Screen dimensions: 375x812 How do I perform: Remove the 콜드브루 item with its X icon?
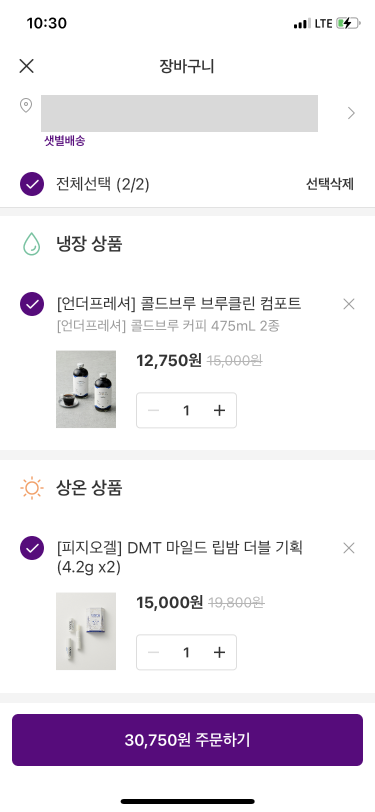pos(349,304)
